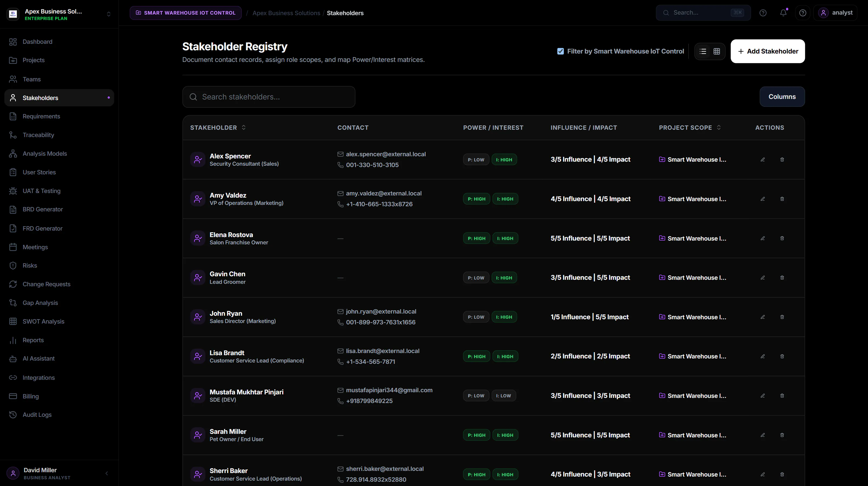Go to Change Requests
868x486 pixels.
point(59,284)
